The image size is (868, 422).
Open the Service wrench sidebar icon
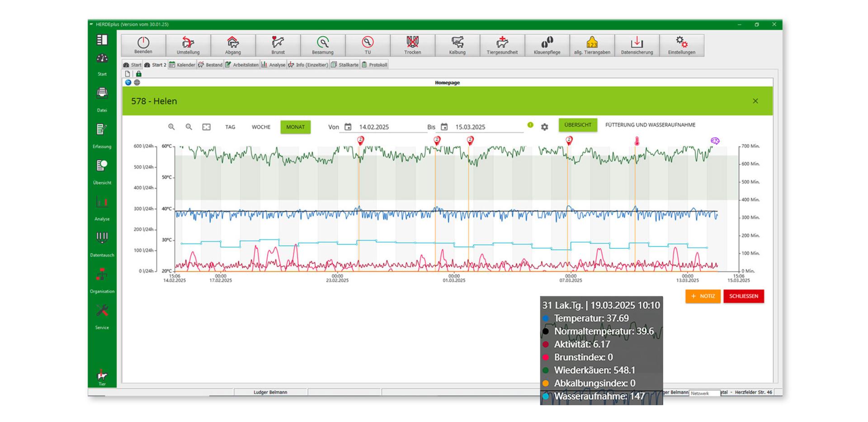click(x=102, y=310)
